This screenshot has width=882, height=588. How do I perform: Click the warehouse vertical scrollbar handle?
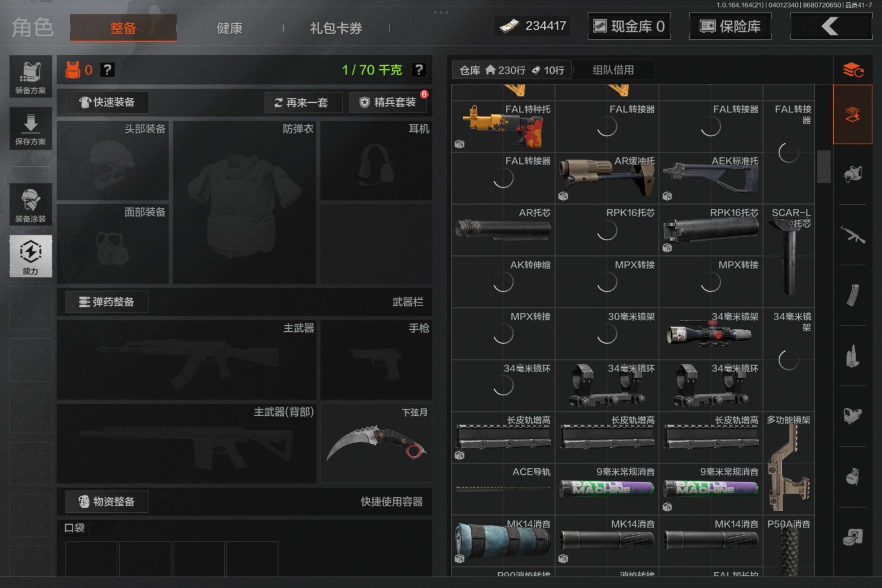823,166
